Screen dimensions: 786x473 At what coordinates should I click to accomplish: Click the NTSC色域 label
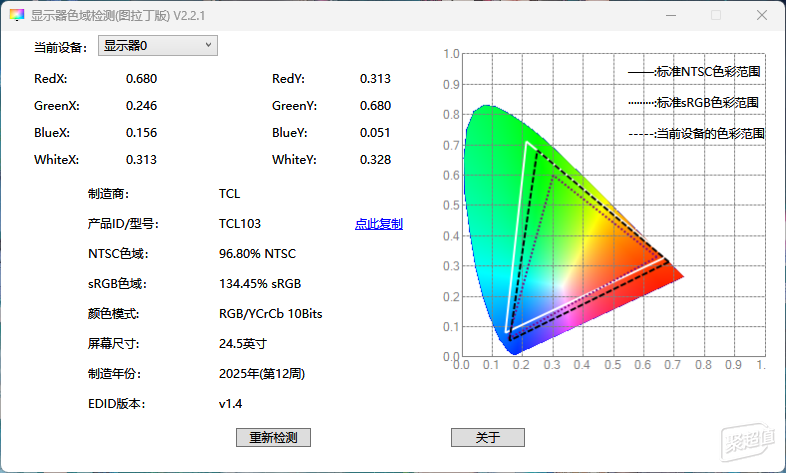[x=118, y=254]
